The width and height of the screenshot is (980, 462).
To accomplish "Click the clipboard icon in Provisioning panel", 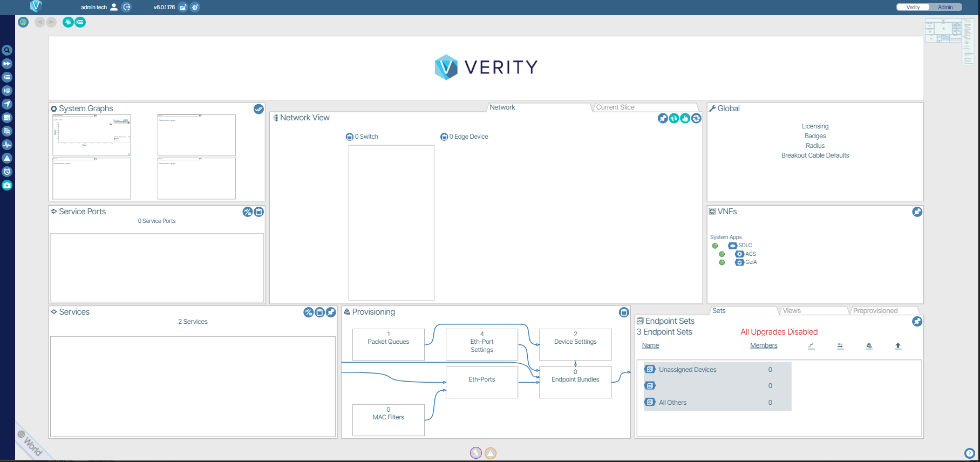I will (624, 312).
